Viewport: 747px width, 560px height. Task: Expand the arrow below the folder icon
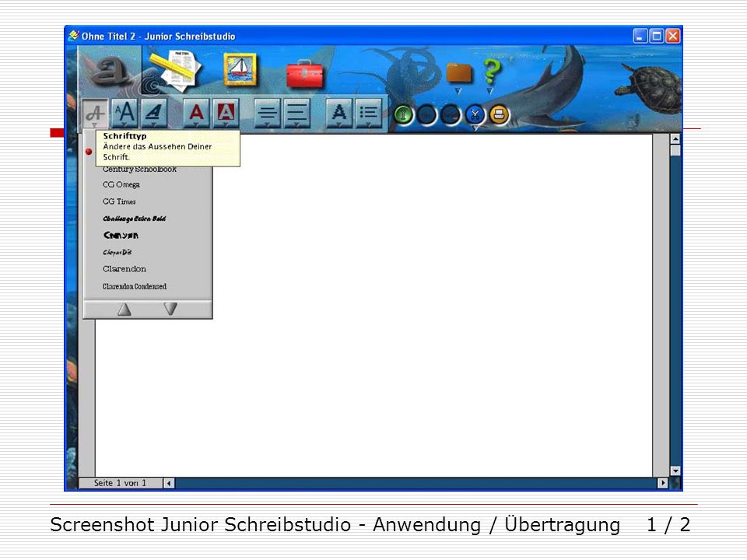[458, 90]
